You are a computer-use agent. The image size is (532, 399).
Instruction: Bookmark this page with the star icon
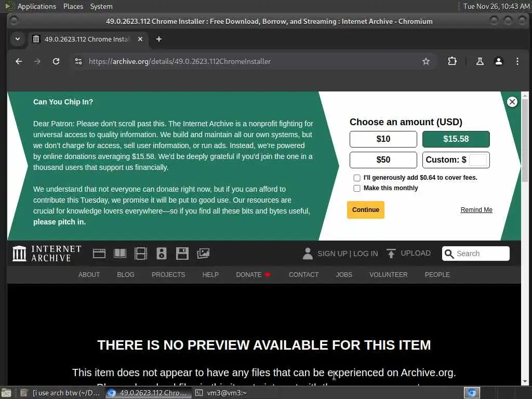point(426,61)
